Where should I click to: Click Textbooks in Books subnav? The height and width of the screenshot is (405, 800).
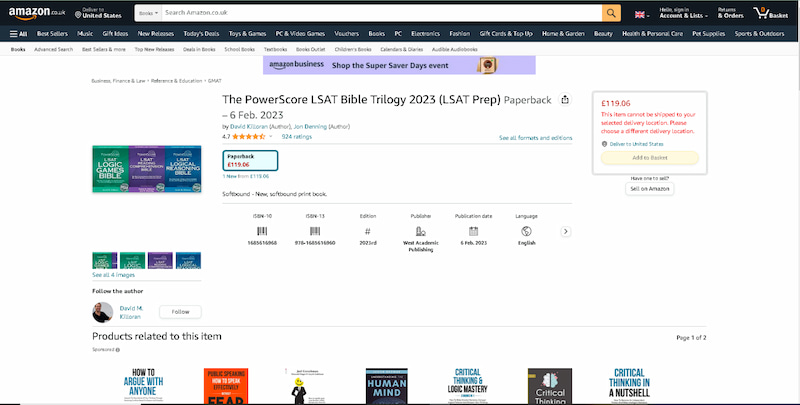tap(276, 49)
